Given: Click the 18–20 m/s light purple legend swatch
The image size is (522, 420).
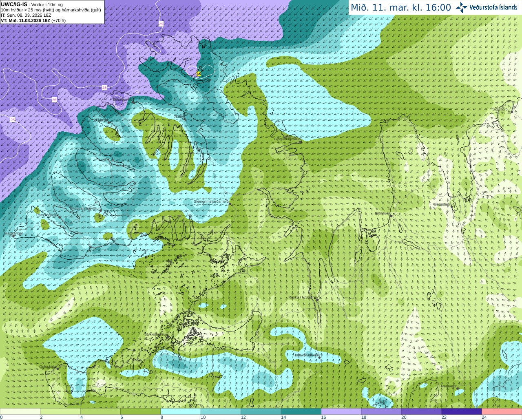Looking at the screenshot, I should click(381, 411).
